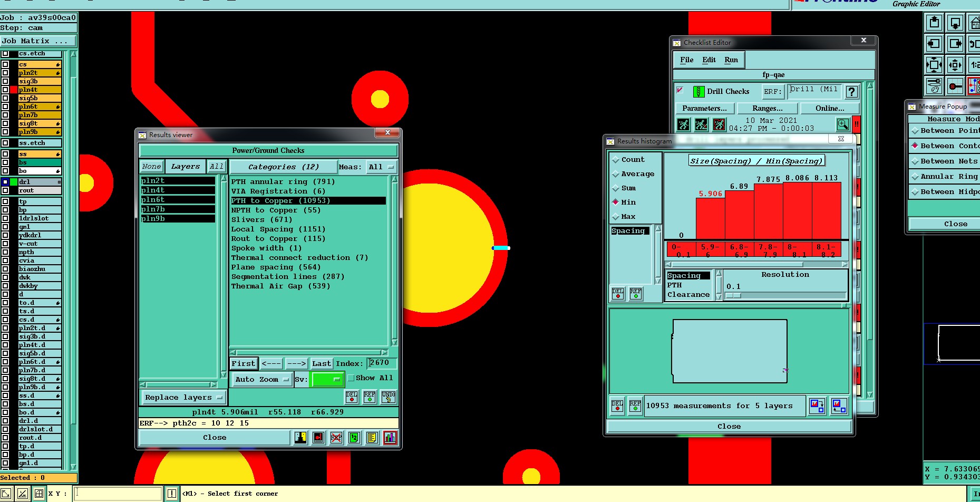The image size is (980, 502).
Task: Toggle visibility box for the sig3b layer
Action: point(5,81)
